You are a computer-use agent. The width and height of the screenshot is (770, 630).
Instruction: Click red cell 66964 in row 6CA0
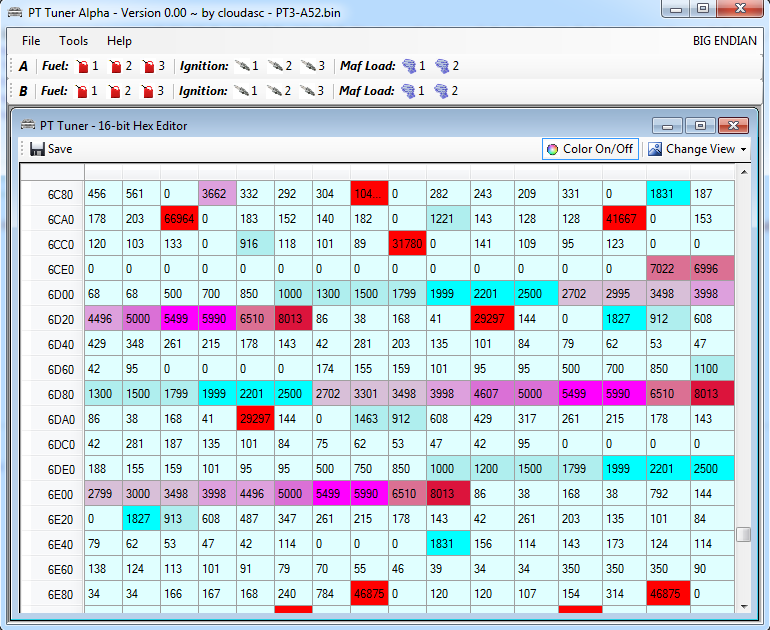click(179, 219)
